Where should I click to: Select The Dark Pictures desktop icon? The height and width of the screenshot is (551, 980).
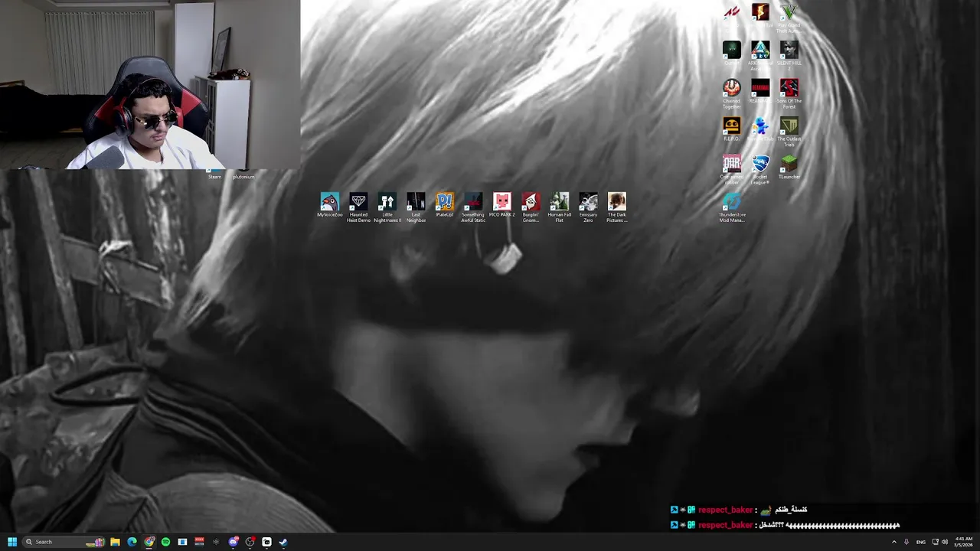(617, 207)
